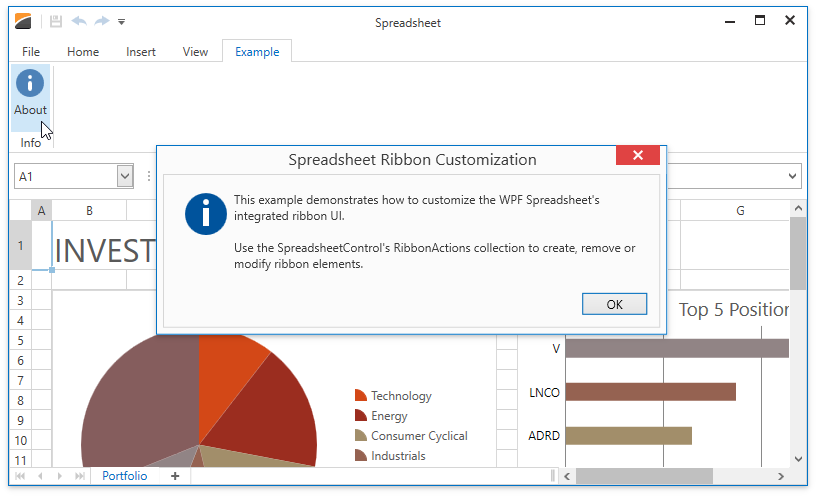Click horizontal scrollbar right arrow
This screenshot has width=816, height=496.
point(781,476)
